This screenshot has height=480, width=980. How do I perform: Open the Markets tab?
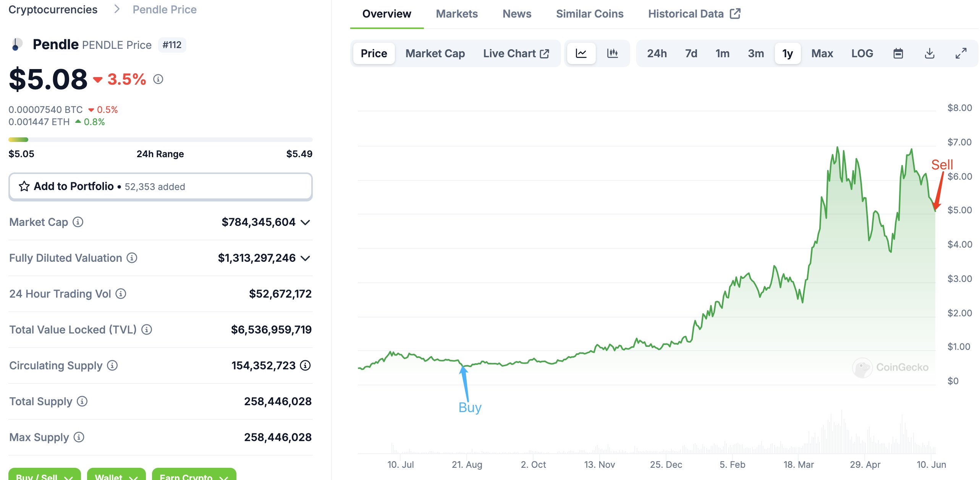coord(457,14)
